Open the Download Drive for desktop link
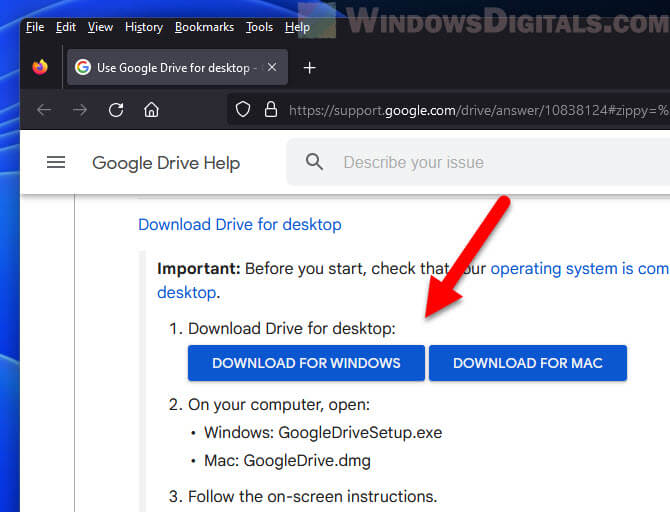Image resolution: width=670 pixels, height=512 pixels. pos(240,225)
